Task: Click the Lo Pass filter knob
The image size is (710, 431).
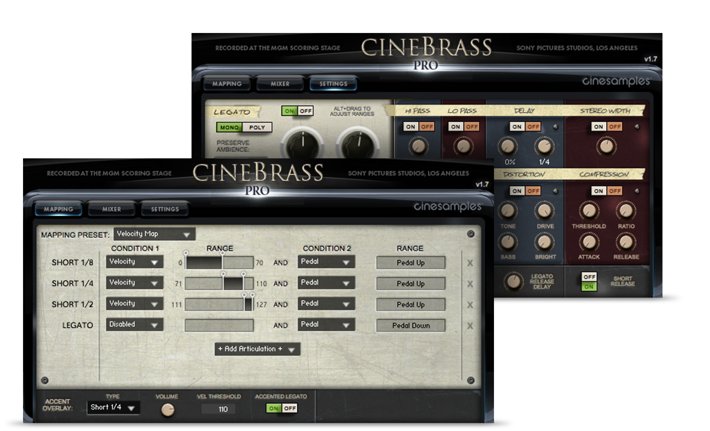Action: [463, 146]
